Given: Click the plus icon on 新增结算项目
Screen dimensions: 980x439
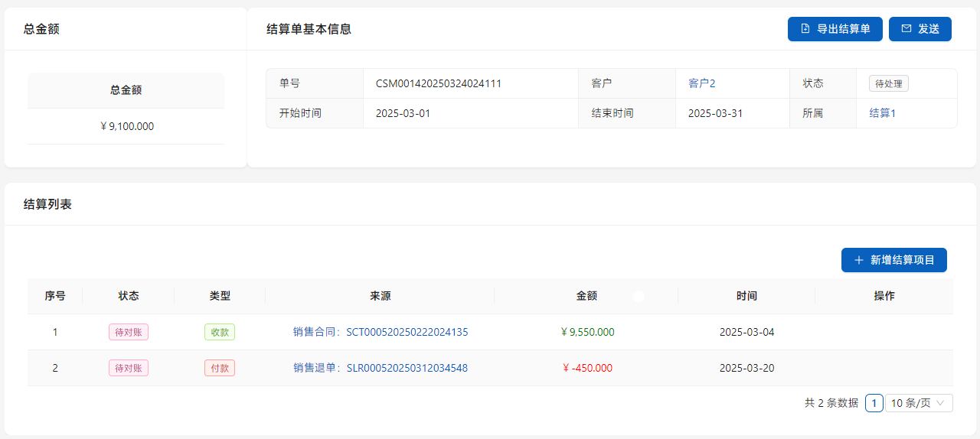Looking at the screenshot, I should [x=858, y=260].
